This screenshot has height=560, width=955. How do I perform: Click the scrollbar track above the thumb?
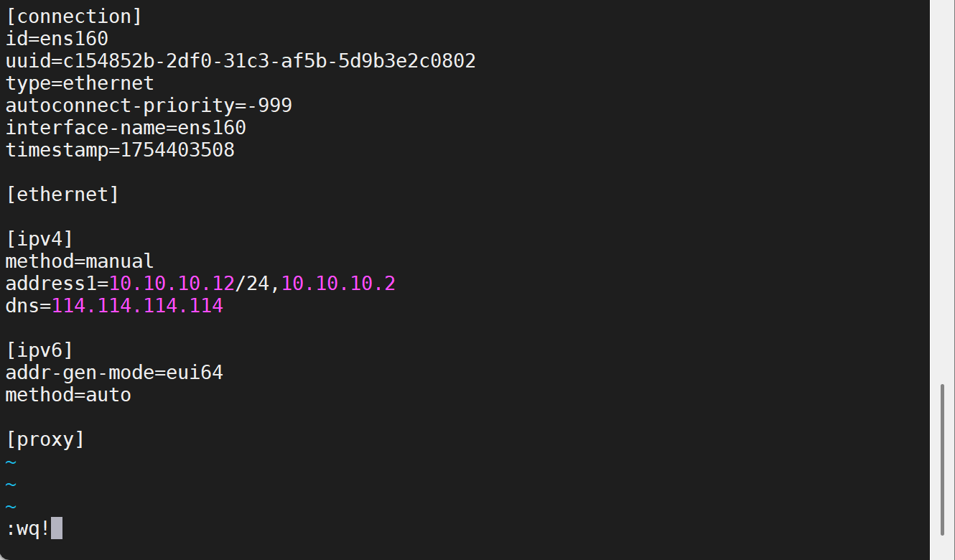pos(942,194)
